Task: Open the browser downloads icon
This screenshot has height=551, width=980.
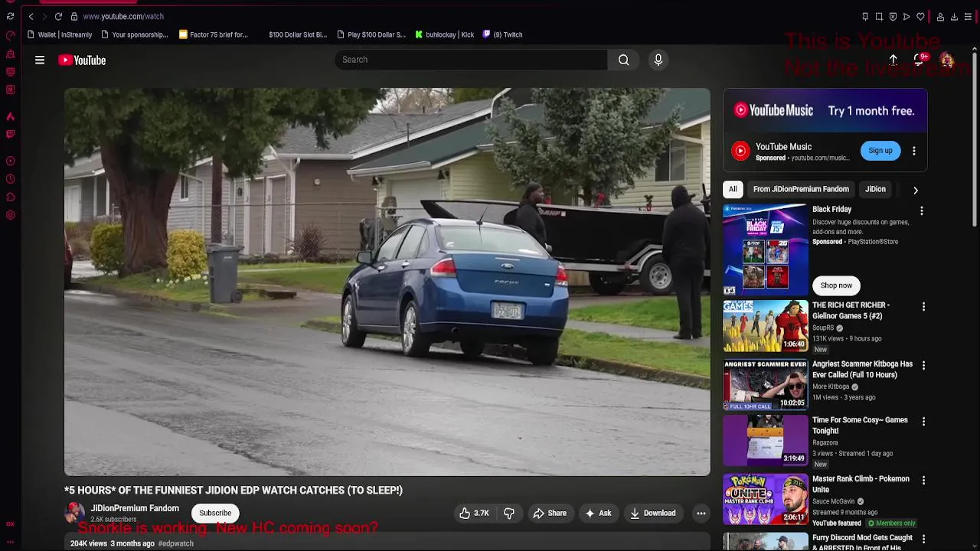Action: coord(954,16)
